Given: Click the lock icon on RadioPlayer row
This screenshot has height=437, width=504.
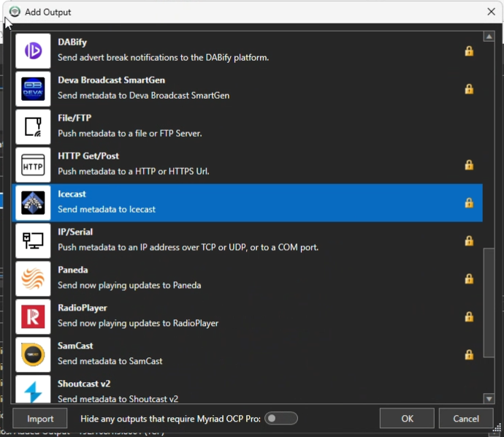Looking at the screenshot, I should (x=469, y=316).
